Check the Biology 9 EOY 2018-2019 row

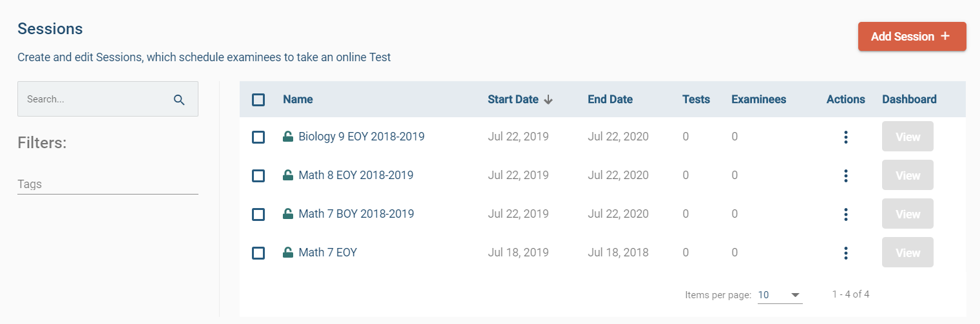pos(258,137)
